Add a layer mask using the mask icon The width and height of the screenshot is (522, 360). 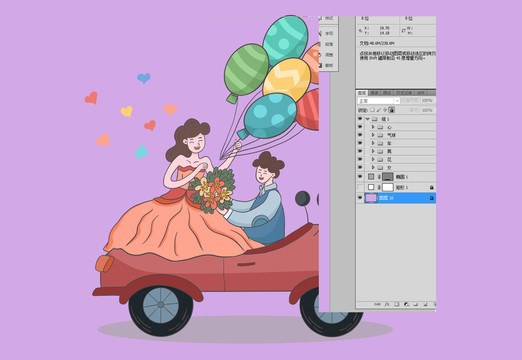(x=396, y=304)
